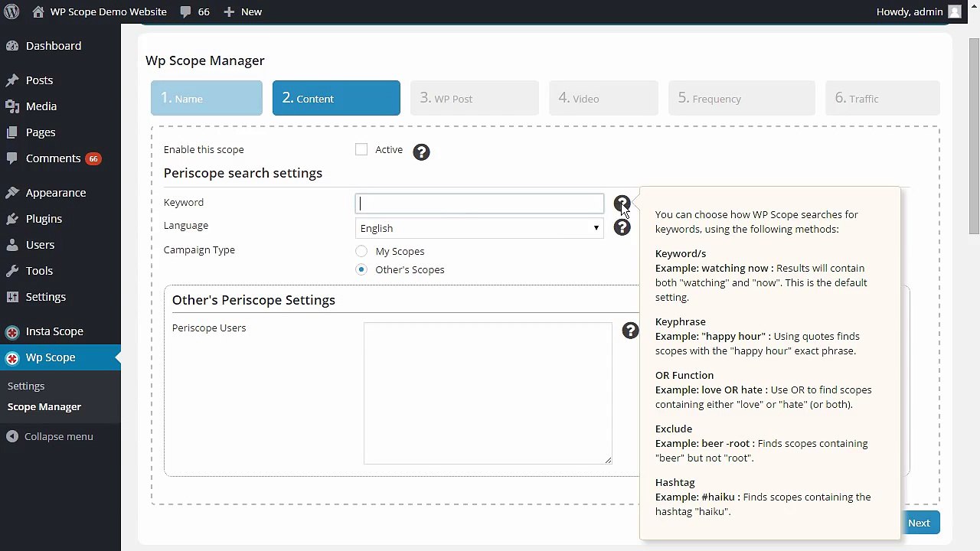This screenshot has height=551, width=980.
Task: Click the Pages icon in sidebar
Action: (12, 132)
